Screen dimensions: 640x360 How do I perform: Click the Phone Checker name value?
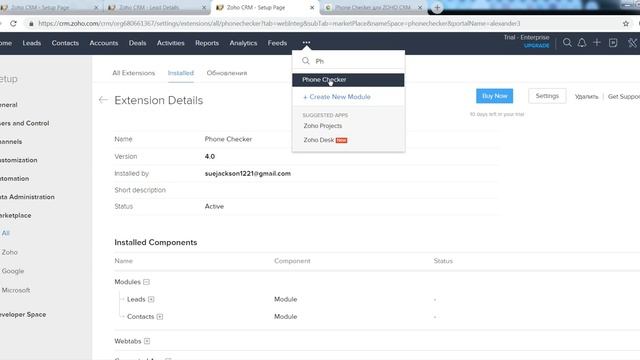(x=228, y=139)
